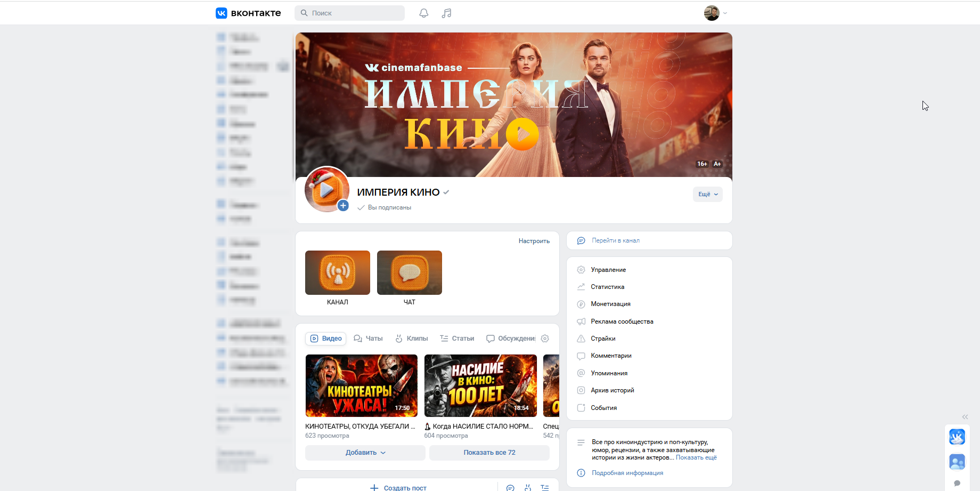Open the music player icon
The width and height of the screenshot is (980, 491).
[x=446, y=13]
